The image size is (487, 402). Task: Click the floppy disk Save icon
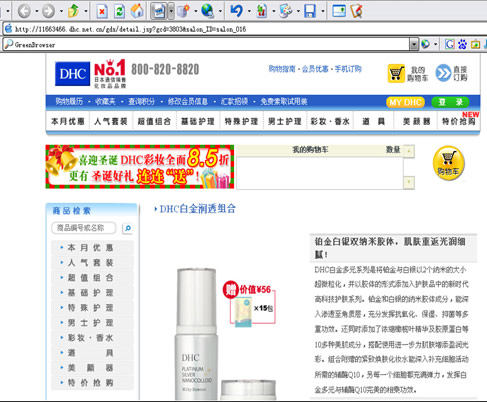coord(310,11)
